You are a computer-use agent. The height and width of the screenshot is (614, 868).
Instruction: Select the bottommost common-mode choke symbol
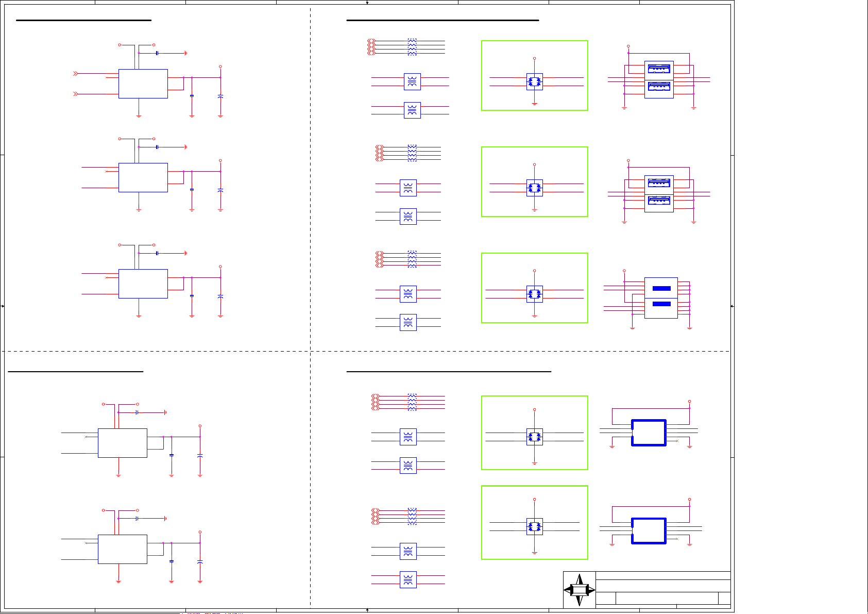pyautogui.click(x=408, y=579)
